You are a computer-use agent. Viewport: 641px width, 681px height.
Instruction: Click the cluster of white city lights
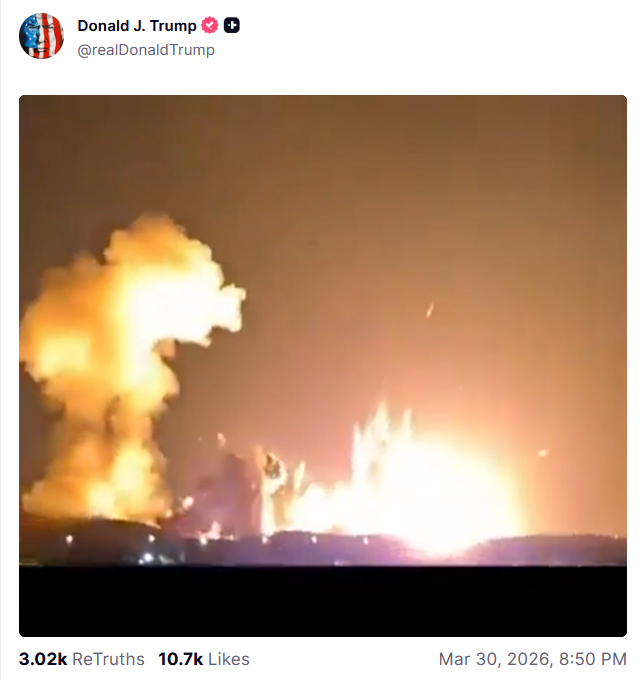(x=150, y=558)
